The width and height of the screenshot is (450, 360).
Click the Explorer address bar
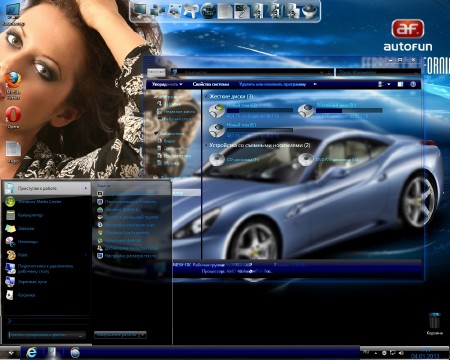pos(252,72)
